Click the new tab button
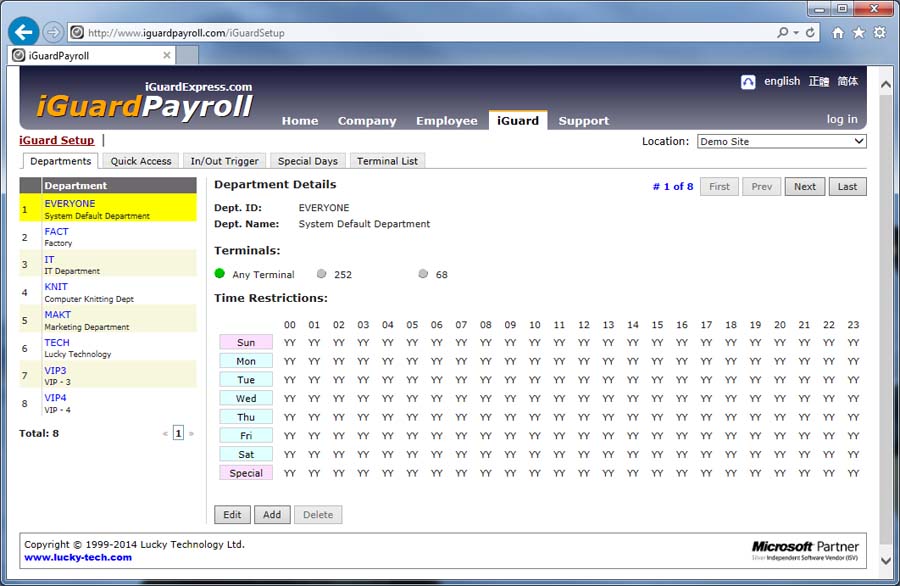 coord(187,56)
